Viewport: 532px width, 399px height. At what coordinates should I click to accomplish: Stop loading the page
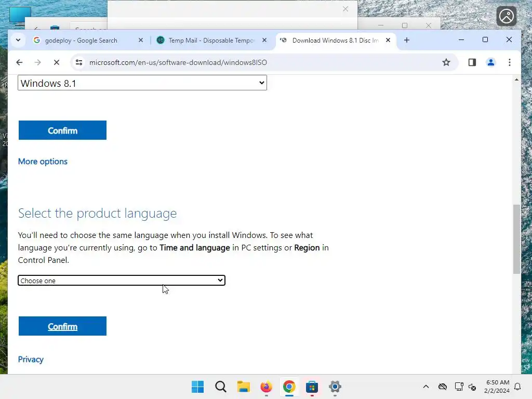[x=56, y=62]
